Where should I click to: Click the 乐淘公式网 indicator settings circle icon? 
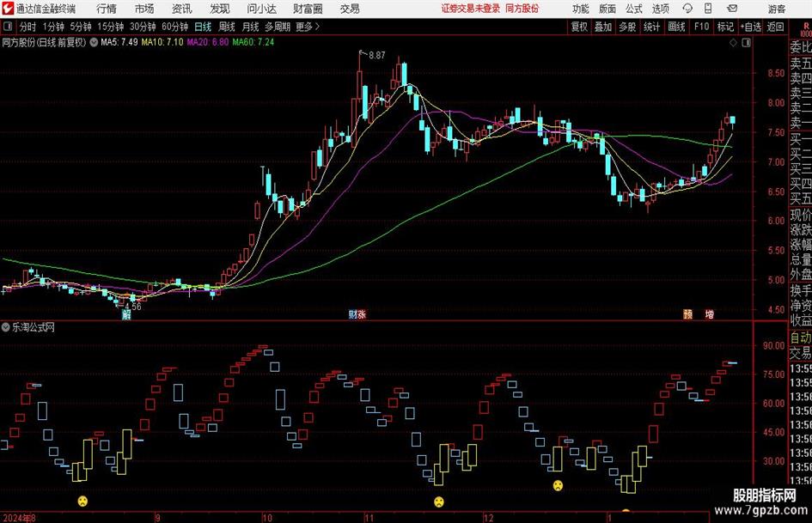[x=6, y=327]
